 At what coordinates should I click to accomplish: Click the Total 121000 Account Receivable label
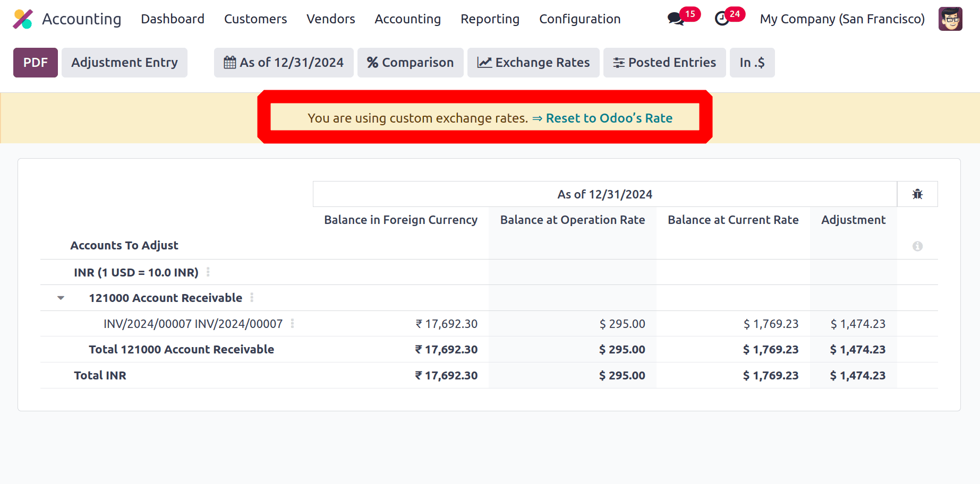(182, 349)
